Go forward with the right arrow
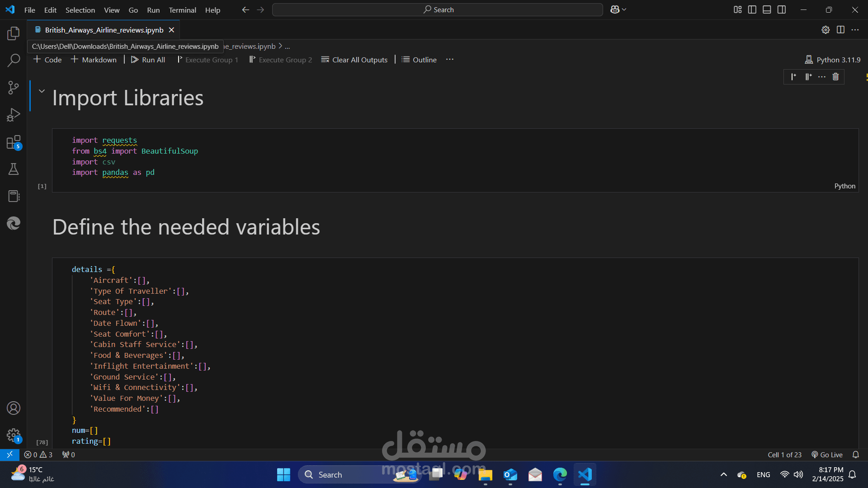 click(260, 9)
